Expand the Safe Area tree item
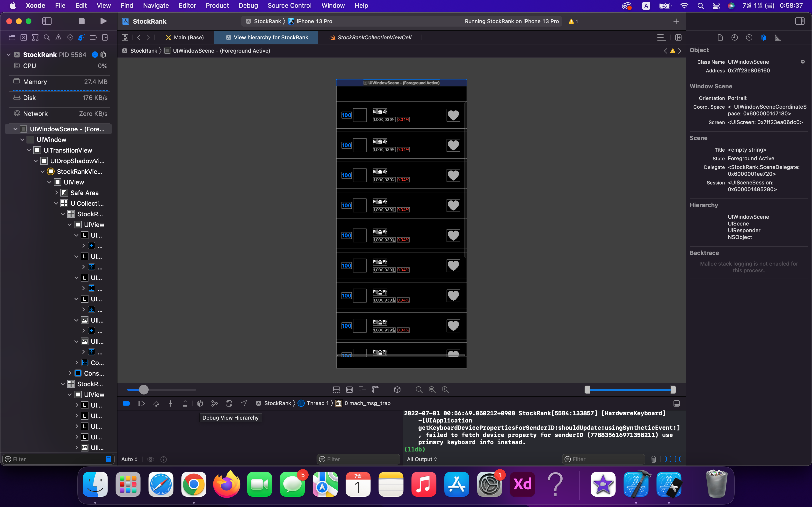The height and width of the screenshot is (507, 812). coord(56,193)
